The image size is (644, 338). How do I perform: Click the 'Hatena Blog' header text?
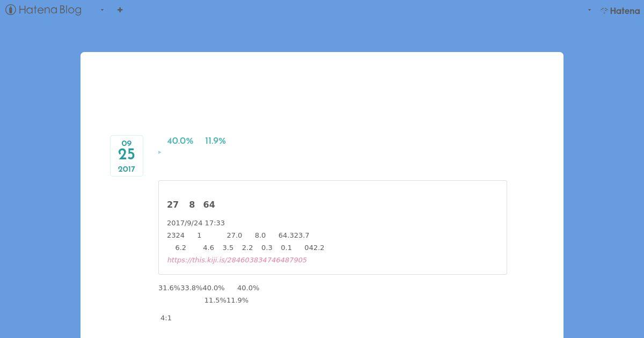[50, 10]
